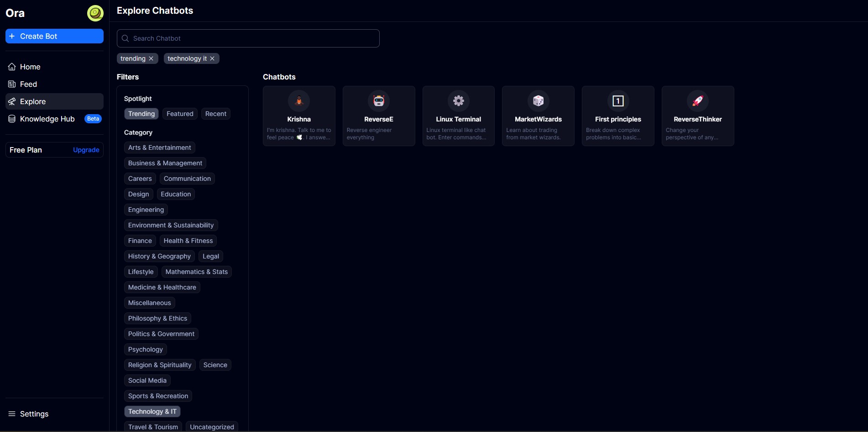Toggle the Travel & Tourism category
This screenshot has height=432, width=868.
click(x=153, y=427)
